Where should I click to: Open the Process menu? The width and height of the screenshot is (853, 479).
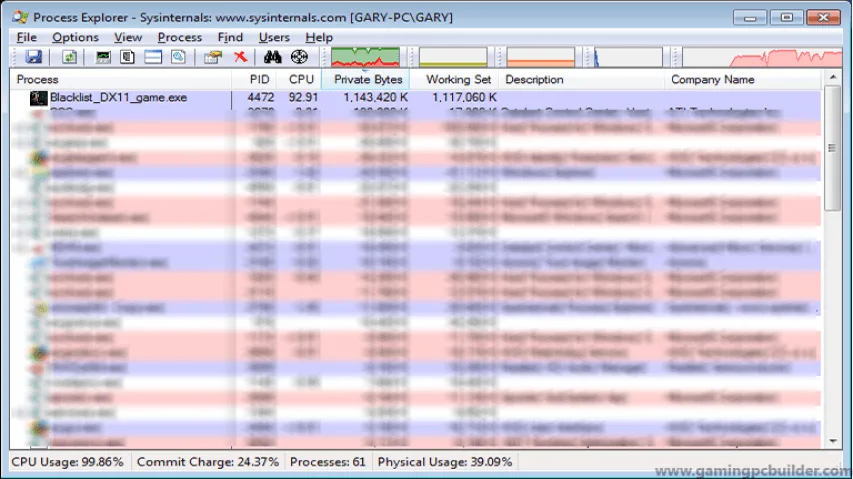(180, 38)
